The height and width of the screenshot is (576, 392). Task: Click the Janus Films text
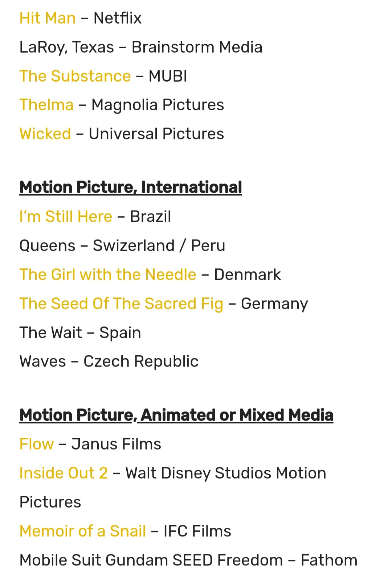coord(116,444)
